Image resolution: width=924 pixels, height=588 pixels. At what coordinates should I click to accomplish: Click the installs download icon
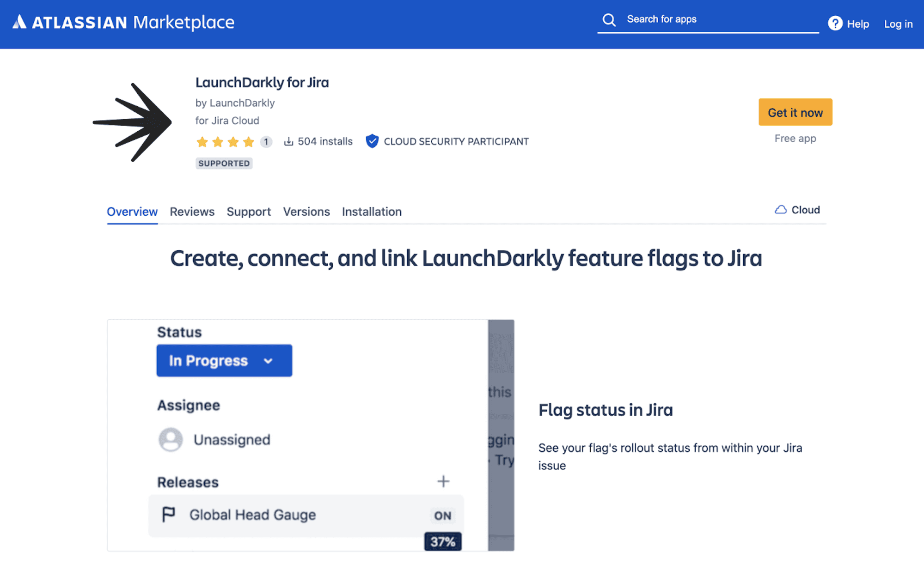(x=288, y=141)
